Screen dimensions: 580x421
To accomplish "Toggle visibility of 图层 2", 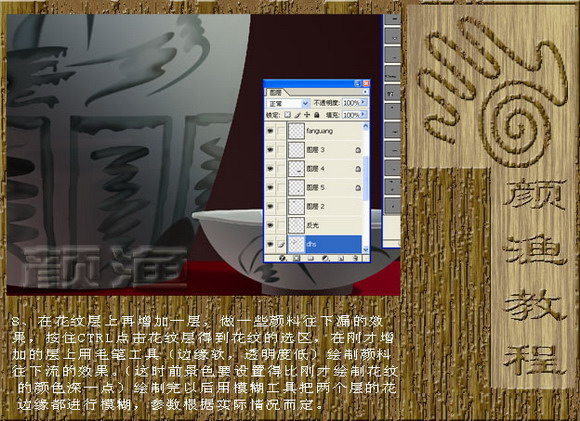I will tap(270, 206).
